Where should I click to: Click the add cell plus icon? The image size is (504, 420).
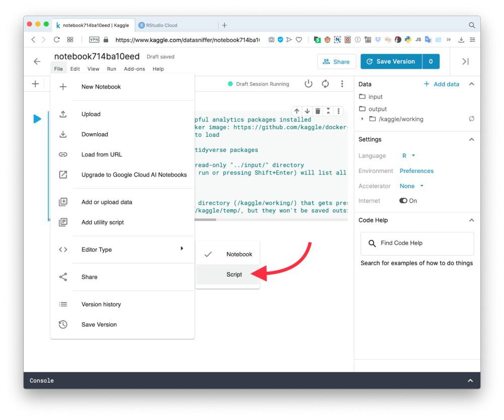[x=35, y=84]
